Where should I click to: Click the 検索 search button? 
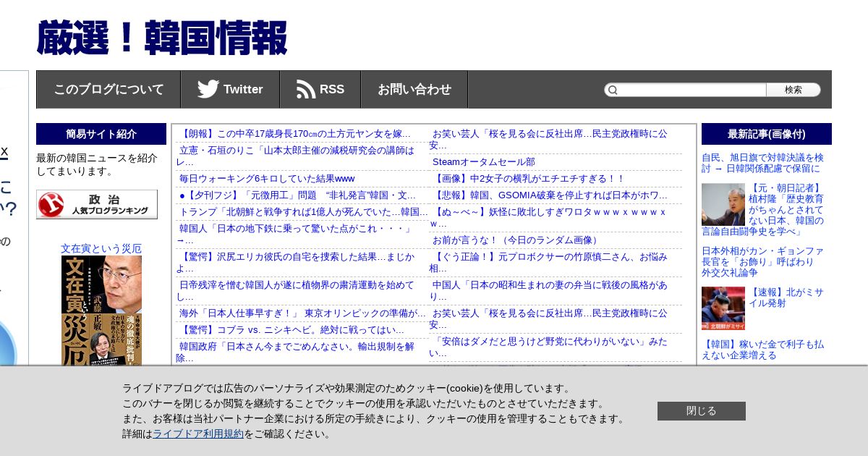point(793,90)
